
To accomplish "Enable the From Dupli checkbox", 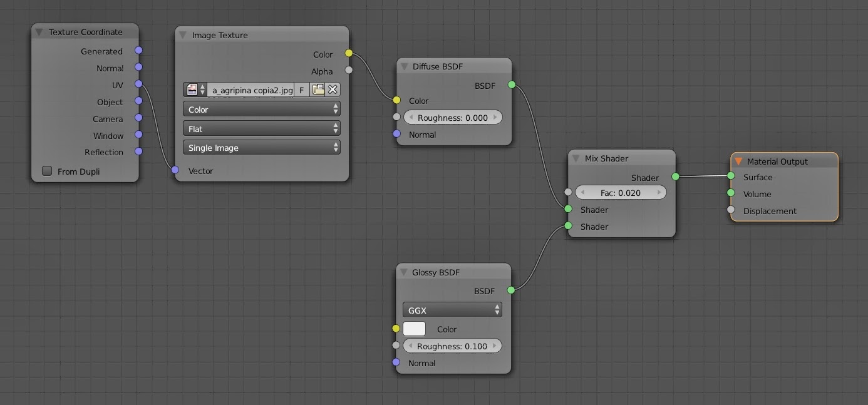I will (x=47, y=171).
